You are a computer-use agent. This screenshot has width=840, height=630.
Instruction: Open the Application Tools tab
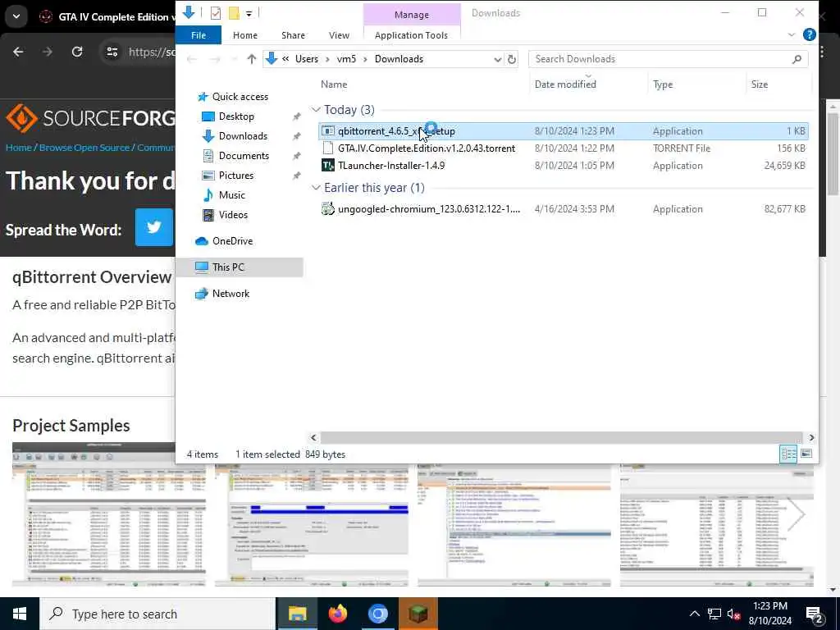411,35
